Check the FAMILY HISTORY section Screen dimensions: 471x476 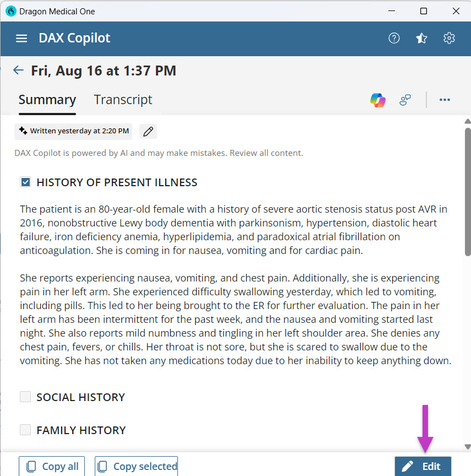tap(25, 430)
